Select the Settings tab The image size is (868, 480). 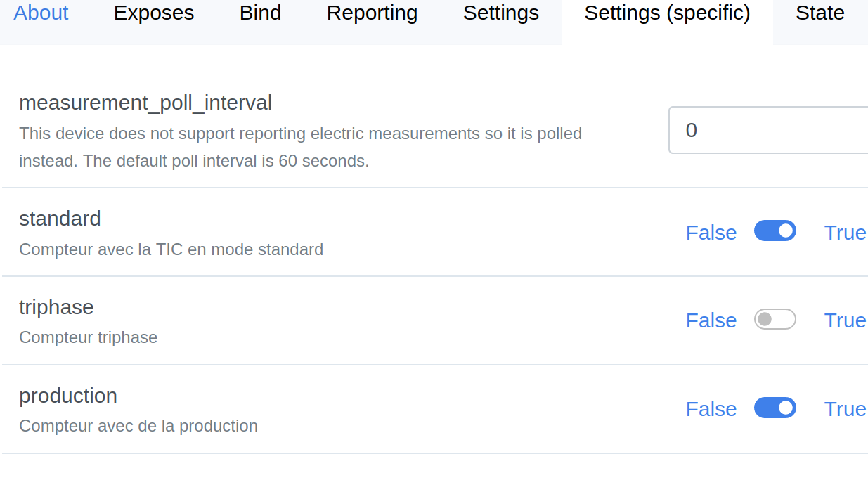[500, 13]
